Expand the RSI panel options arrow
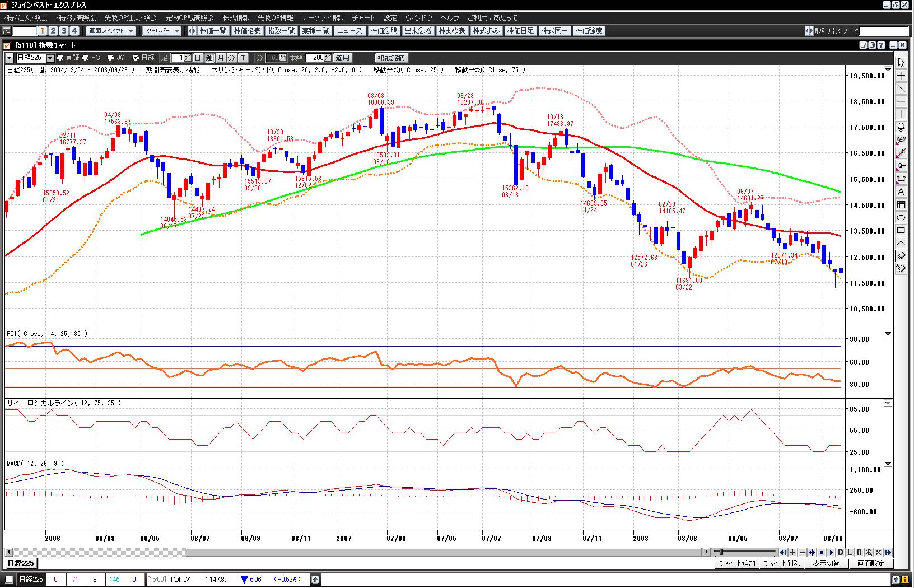The width and height of the screenshot is (914, 588). [888, 334]
